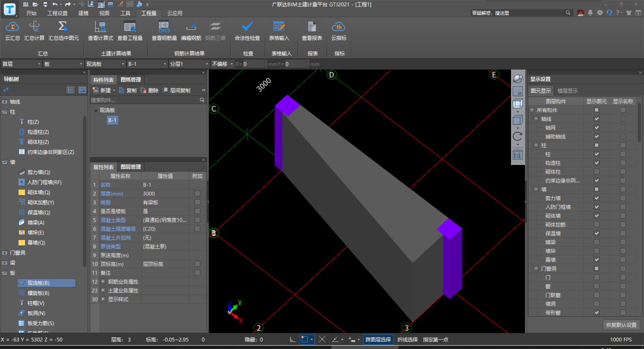This screenshot has width=644, height=349.
Task: Click the search magnifier in component search box
Action: pos(202,100)
